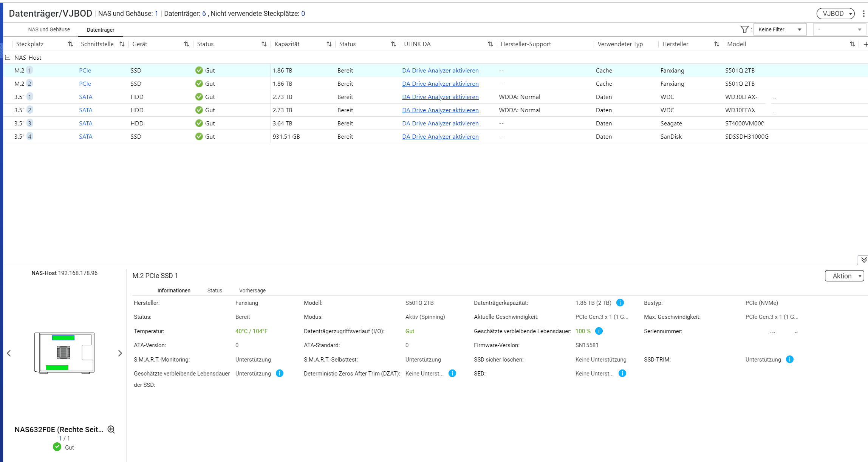The width and height of the screenshot is (868, 462).
Task: Click the WD30EFAX- model cell
Action: point(741,97)
